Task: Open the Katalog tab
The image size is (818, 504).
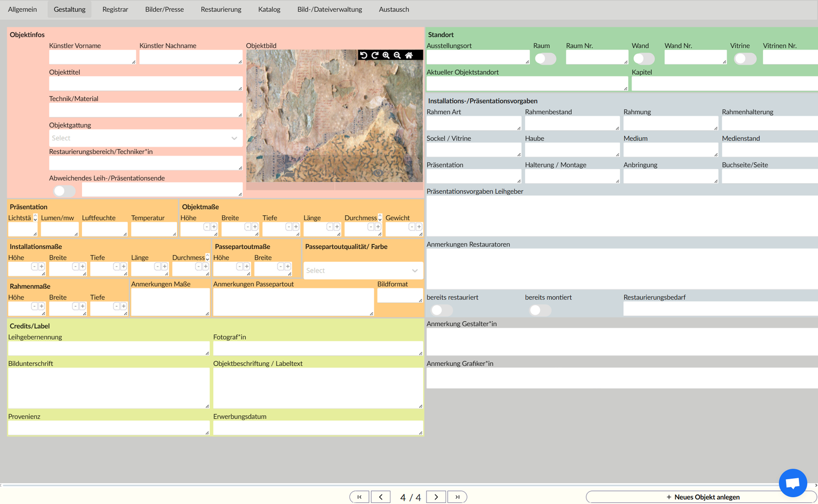Action: pos(269,10)
